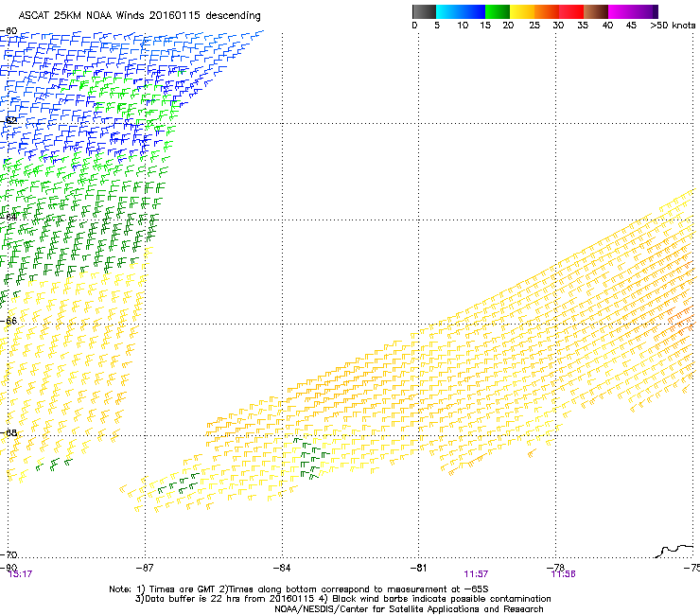Click the -90 longitude axis label
700x615 pixels.
coord(9,568)
